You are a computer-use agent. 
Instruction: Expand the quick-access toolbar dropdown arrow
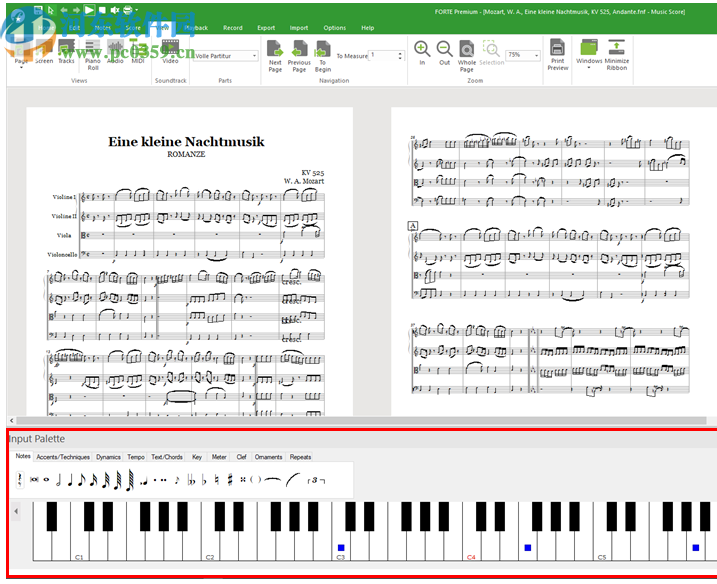tap(137, 10)
